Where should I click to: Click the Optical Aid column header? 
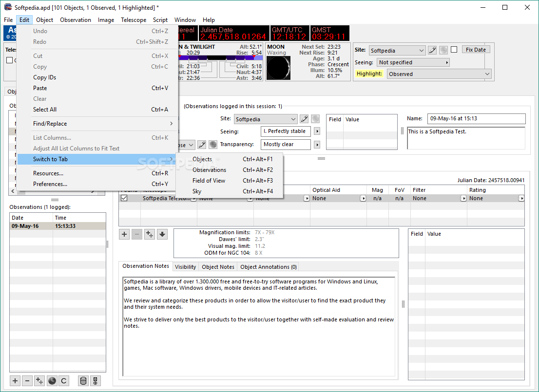point(338,190)
